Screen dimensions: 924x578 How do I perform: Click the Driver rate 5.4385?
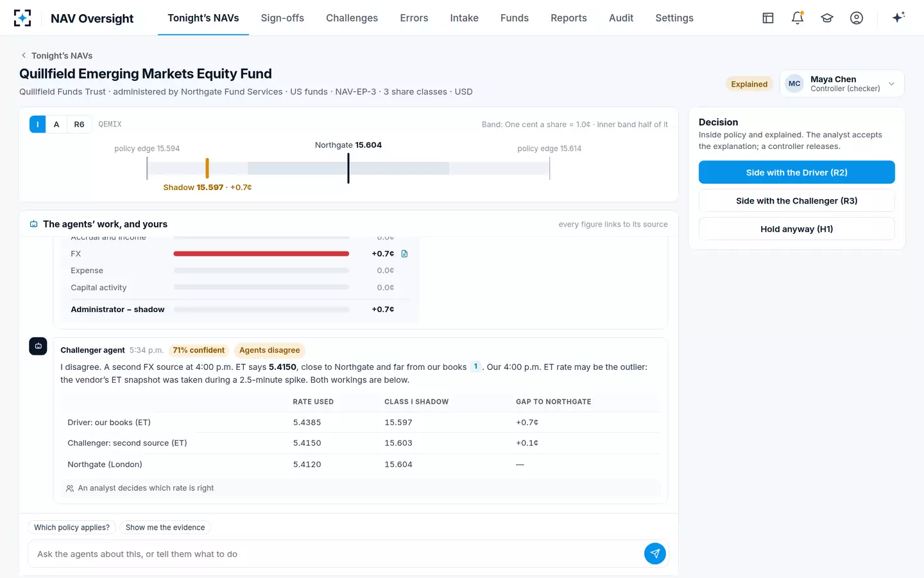tap(307, 423)
